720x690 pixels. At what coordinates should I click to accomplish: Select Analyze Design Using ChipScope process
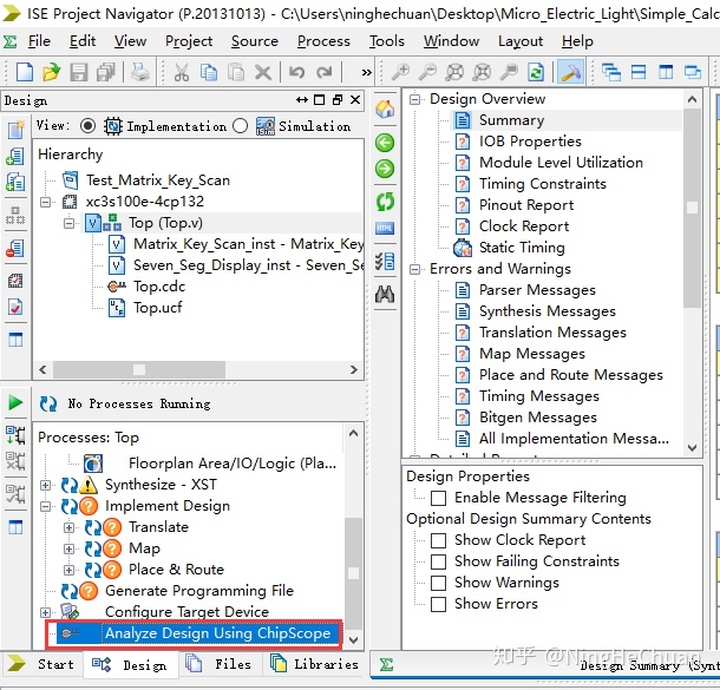pyautogui.click(x=217, y=633)
